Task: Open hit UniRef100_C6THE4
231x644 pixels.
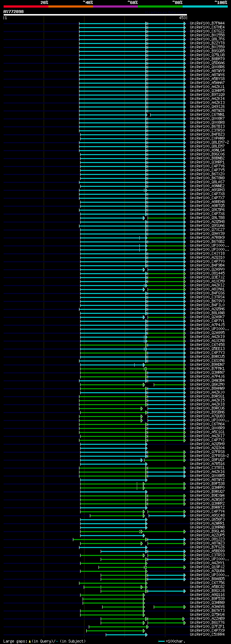Action: pos(207,27)
